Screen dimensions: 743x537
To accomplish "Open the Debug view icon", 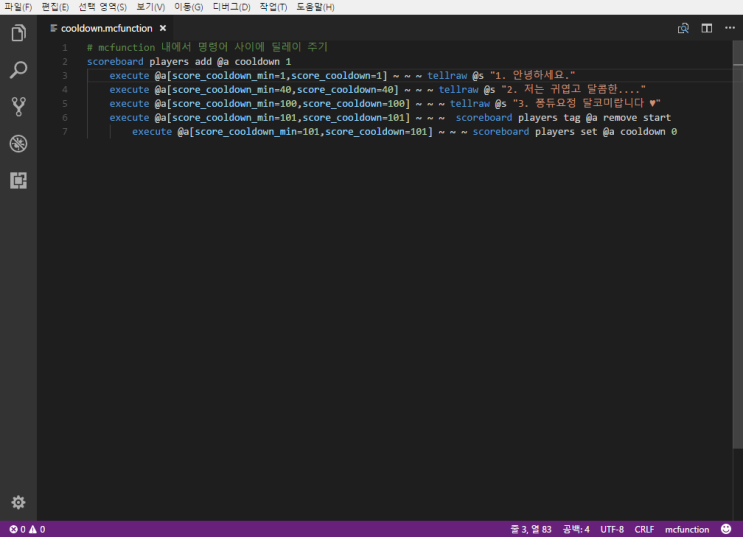I will pos(18,143).
